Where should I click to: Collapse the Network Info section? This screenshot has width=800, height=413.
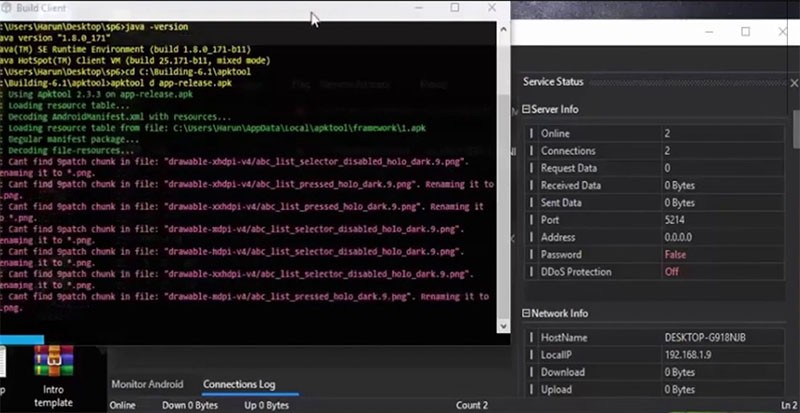(527, 313)
